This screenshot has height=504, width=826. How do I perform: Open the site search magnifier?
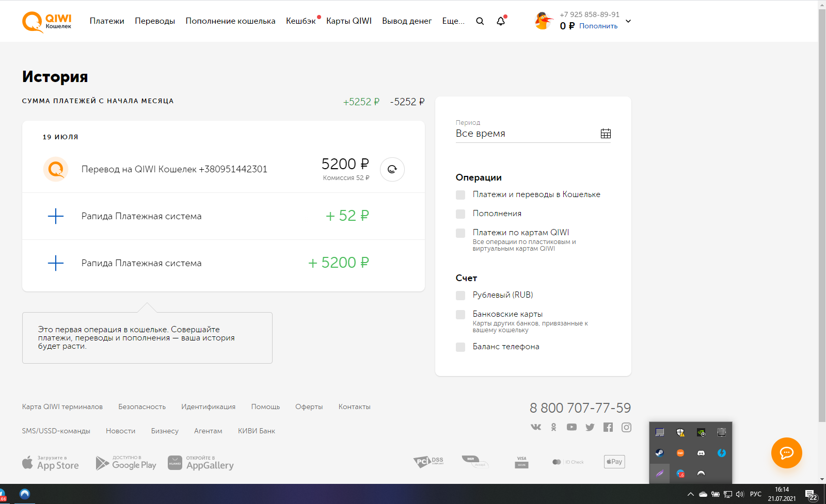click(480, 21)
